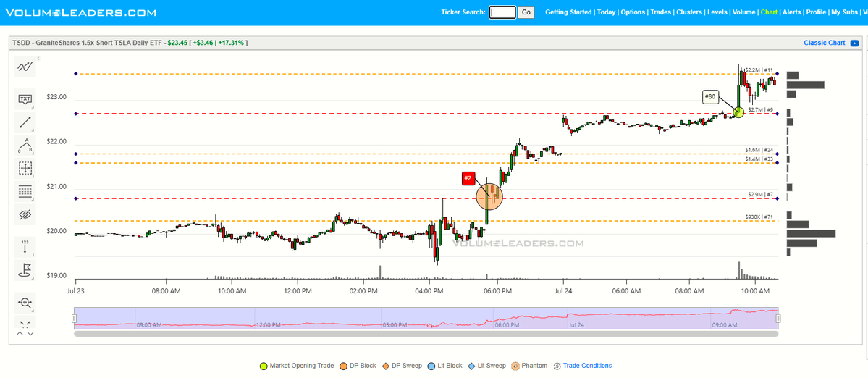Viewport: 868px width, 378px height.
Task: Open the Today menu item
Action: coord(606,12)
